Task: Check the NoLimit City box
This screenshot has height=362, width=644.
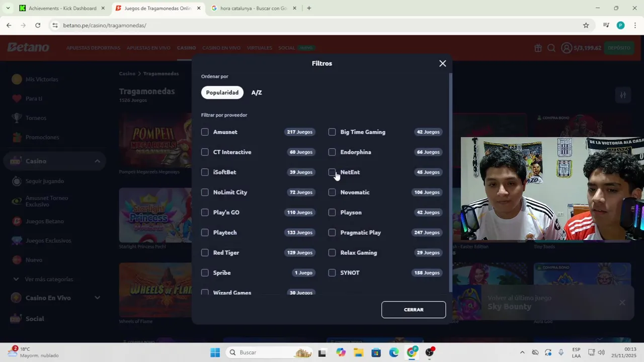Action: (205, 192)
